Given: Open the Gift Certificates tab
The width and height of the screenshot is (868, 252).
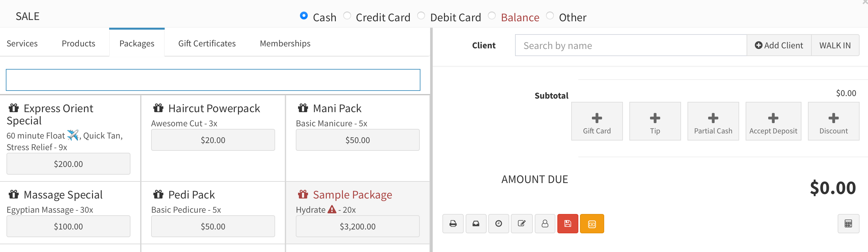Looking at the screenshot, I should (x=207, y=44).
